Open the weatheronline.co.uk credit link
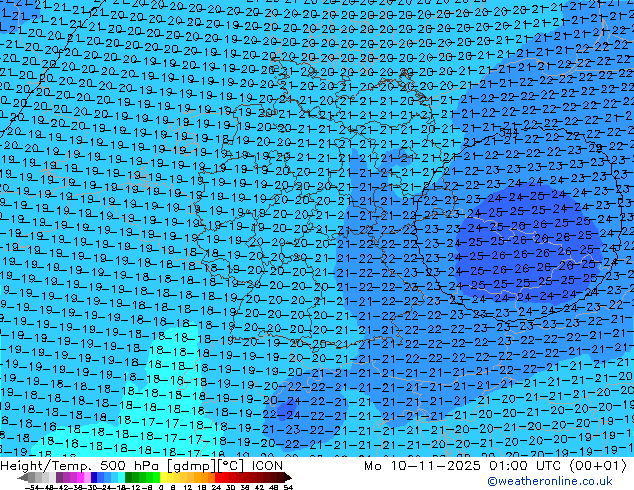This screenshot has height=490, width=634. 550,481
